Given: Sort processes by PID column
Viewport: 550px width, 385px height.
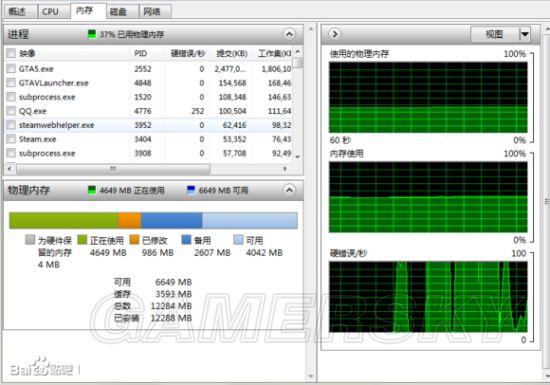Looking at the screenshot, I should coord(141,53).
